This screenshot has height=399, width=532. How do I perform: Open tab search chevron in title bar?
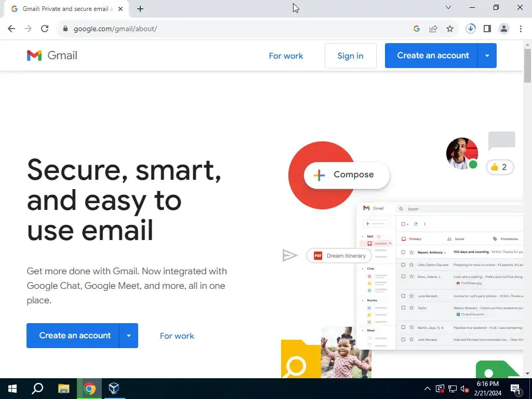coord(448,7)
